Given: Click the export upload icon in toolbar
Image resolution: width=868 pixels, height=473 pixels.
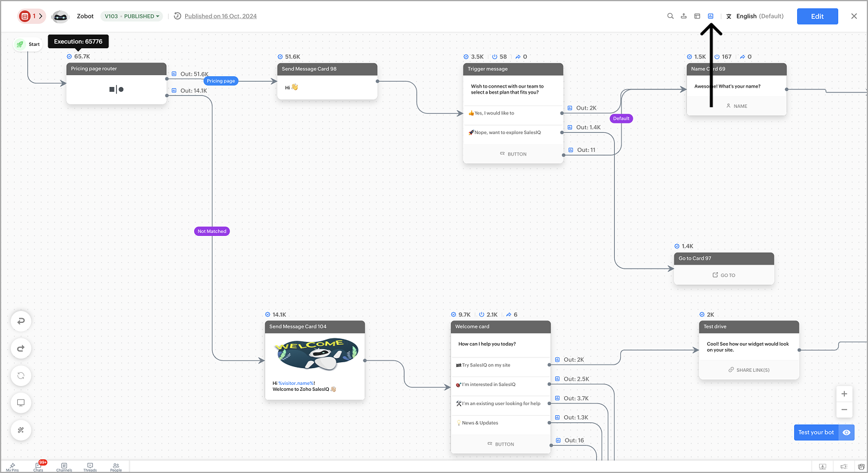Looking at the screenshot, I should tap(684, 16).
